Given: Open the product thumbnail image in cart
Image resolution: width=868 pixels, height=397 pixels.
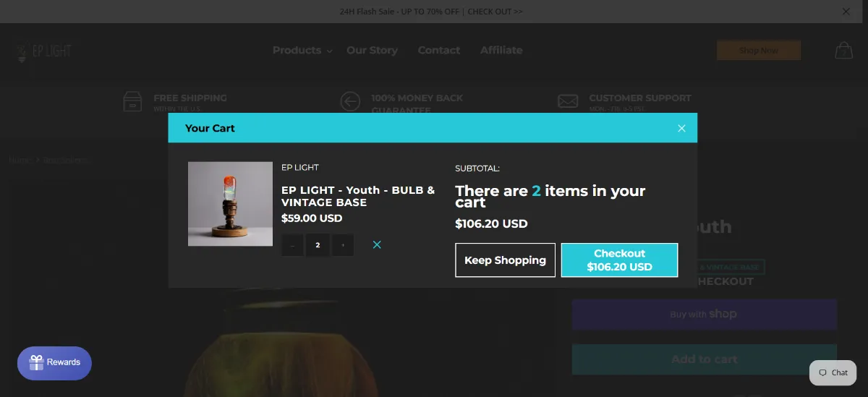Looking at the screenshot, I should 230,204.
